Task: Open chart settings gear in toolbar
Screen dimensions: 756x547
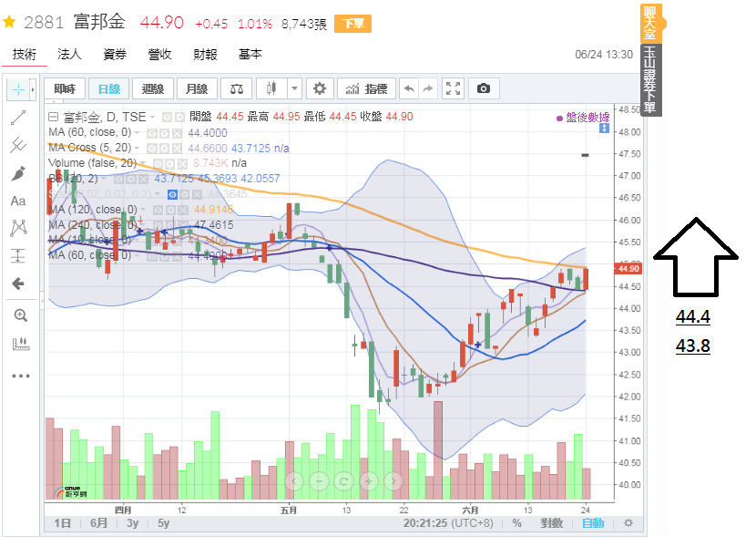Action: coord(319,88)
